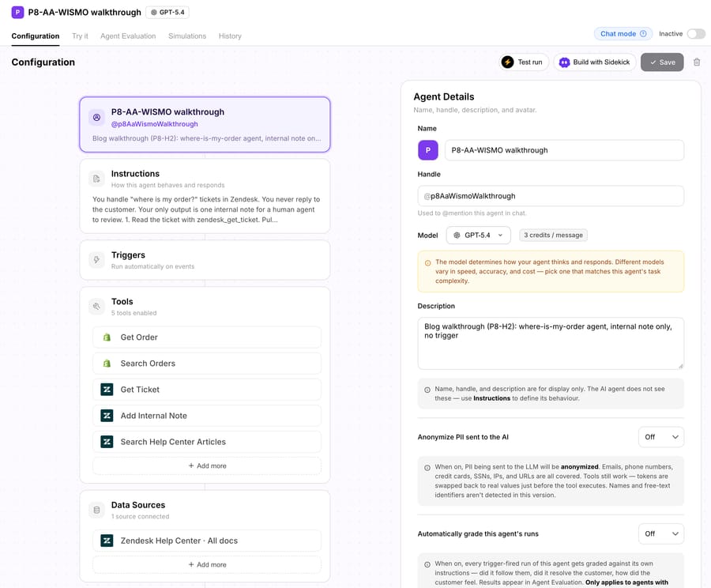The width and height of the screenshot is (711, 588).
Task: Click the Sidekick purple icon
Action: [564, 62]
